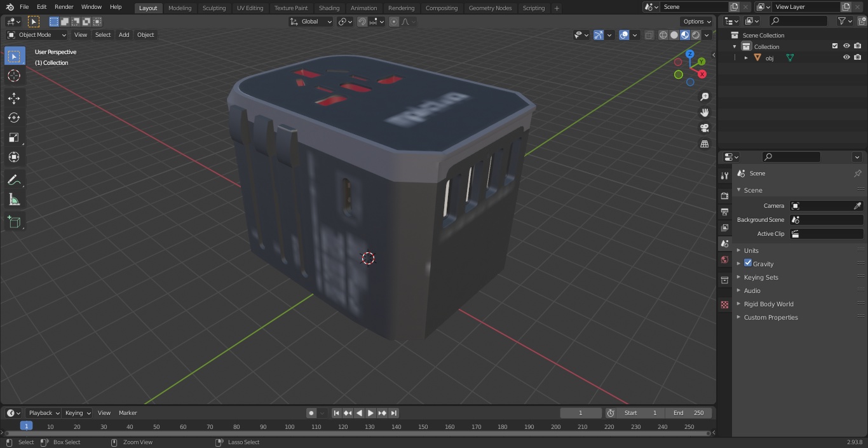The height and width of the screenshot is (448, 868).
Task: Select the Transform tool
Action: [x=14, y=157]
